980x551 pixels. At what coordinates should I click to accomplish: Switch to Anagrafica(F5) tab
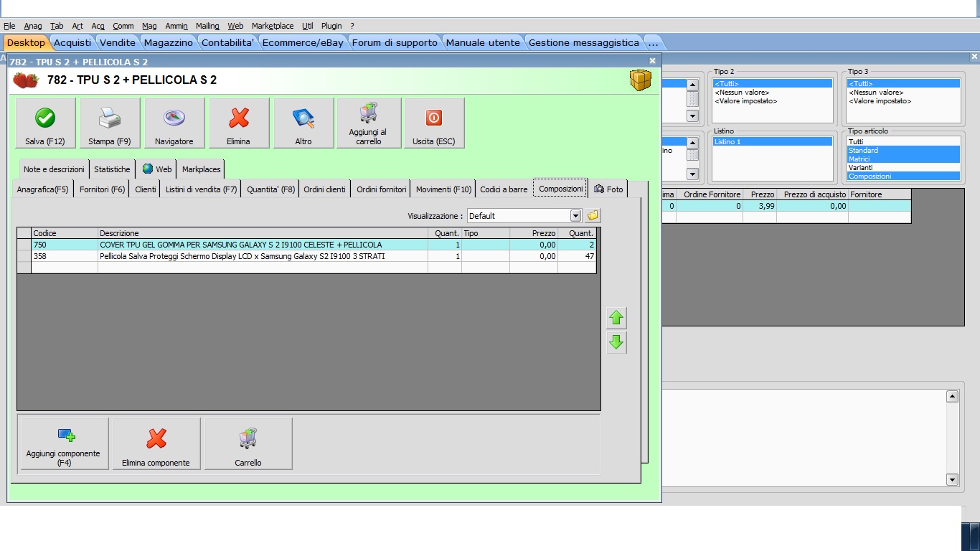[43, 189]
